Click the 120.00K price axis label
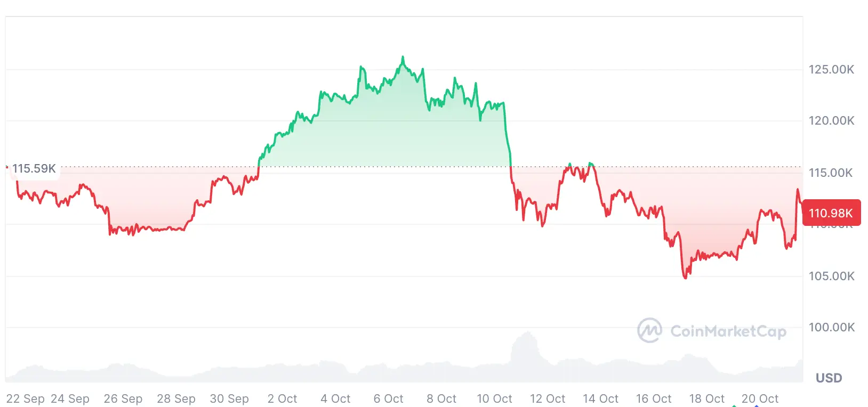 [831, 121]
